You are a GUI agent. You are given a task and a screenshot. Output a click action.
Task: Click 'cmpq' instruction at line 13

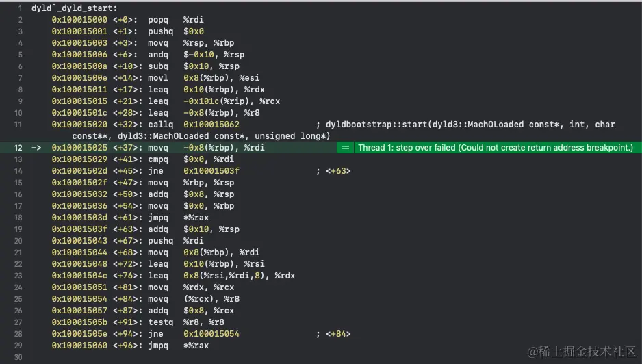(x=158, y=159)
